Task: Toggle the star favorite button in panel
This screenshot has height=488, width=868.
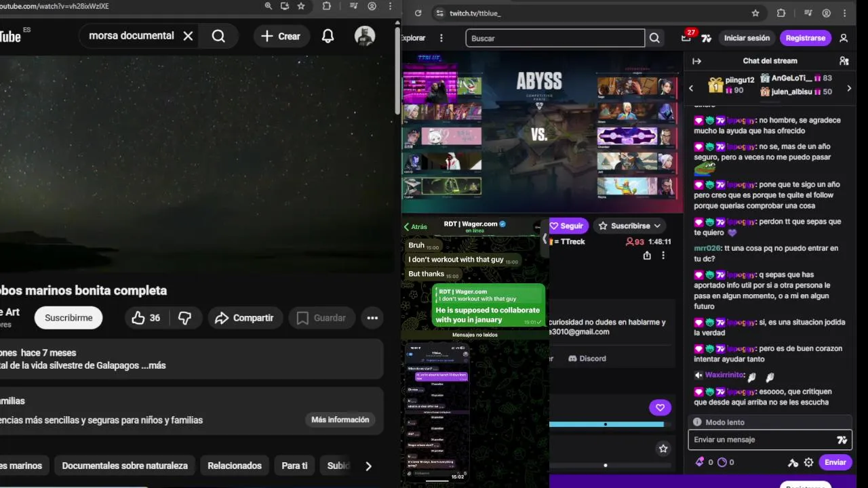Action: 663,449
